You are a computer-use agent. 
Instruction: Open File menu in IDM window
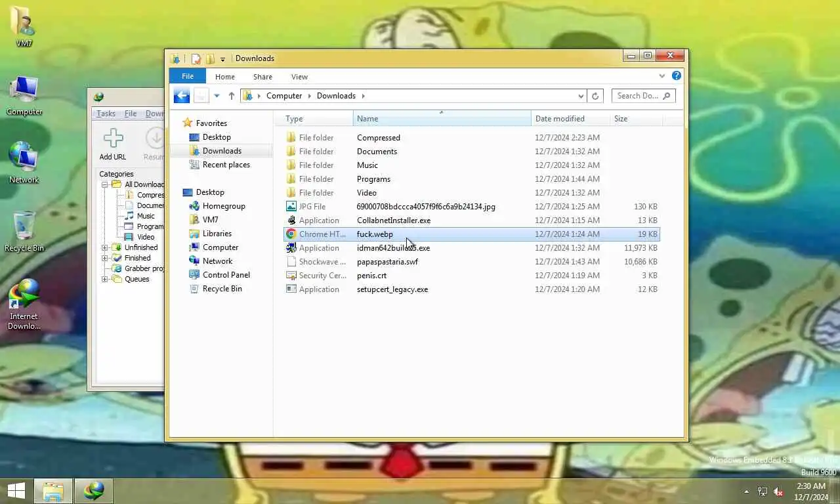click(x=131, y=114)
